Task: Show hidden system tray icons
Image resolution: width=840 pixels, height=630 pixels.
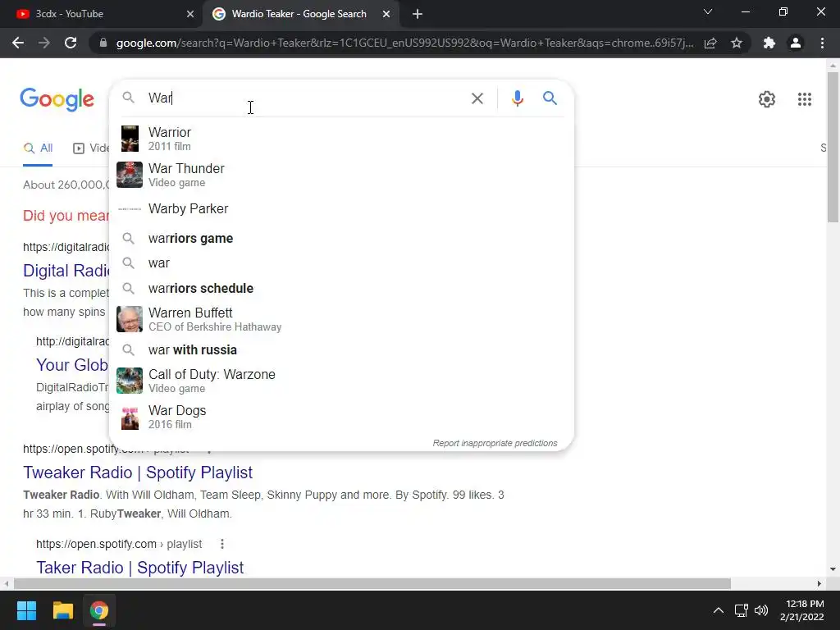Action: click(x=719, y=610)
